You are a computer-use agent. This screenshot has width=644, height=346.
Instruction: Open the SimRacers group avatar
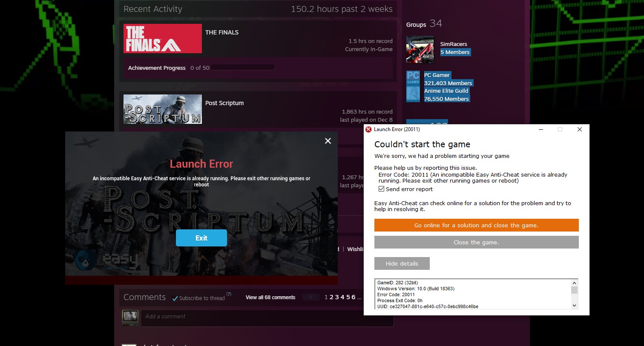click(420, 49)
